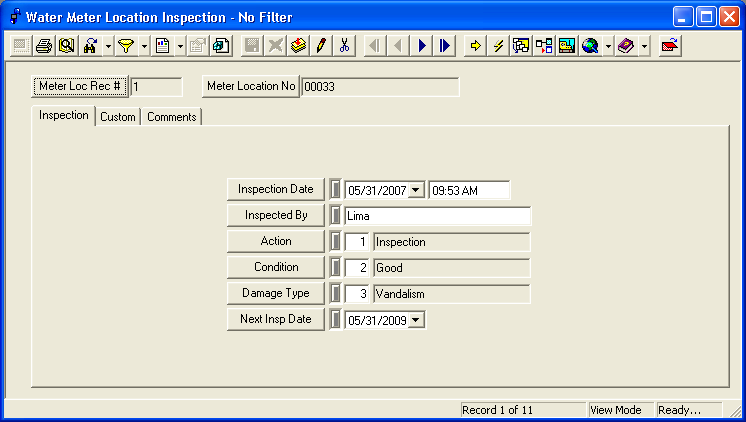Click the yellow right arrow icon
Screen dimensions: 746x422
(x=475, y=46)
